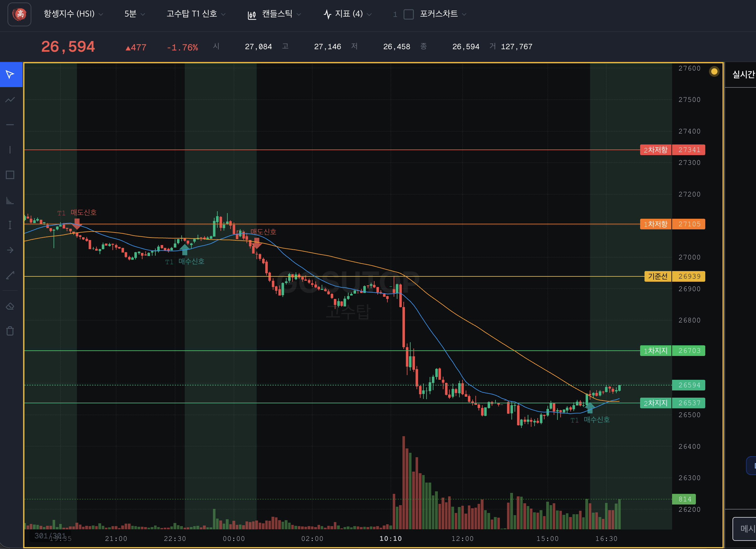Select the cursor pointer tool
The width and height of the screenshot is (756, 549).
point(10,74)
